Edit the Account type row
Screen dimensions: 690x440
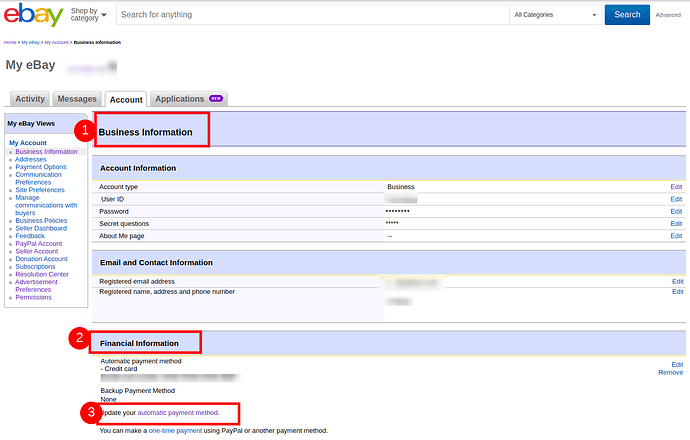tap(676, 187)
